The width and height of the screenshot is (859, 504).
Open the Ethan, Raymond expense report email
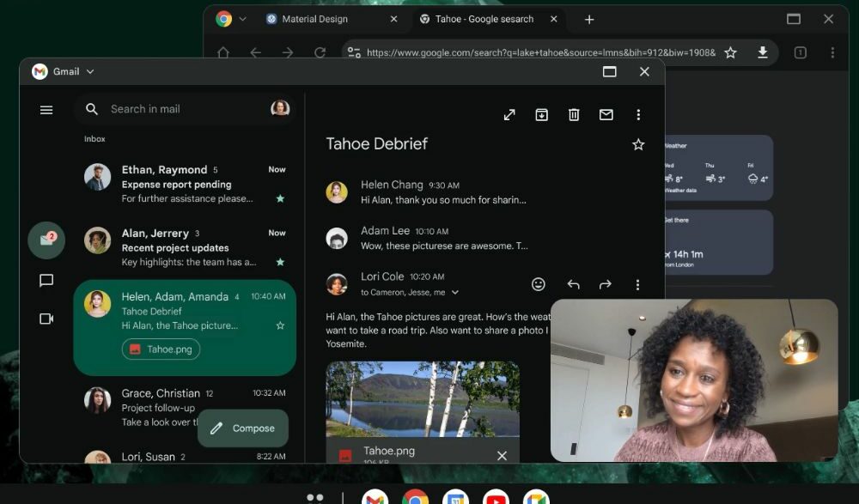(x=186, y=184)
